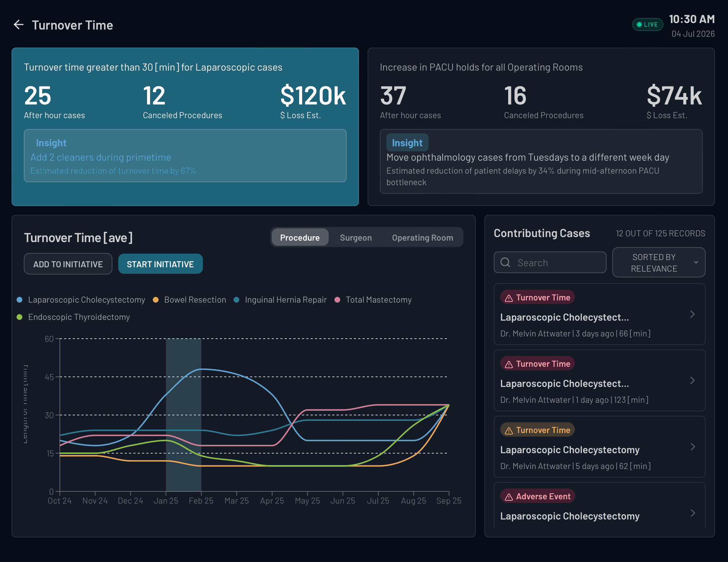Click the back arrow next to Turnover Time
This screenshot has width=728, height=562.
pos(19,25)
